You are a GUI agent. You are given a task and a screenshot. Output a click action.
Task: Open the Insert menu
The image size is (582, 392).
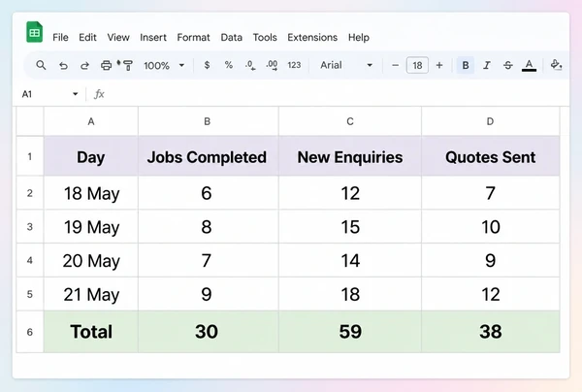[153, 38]
